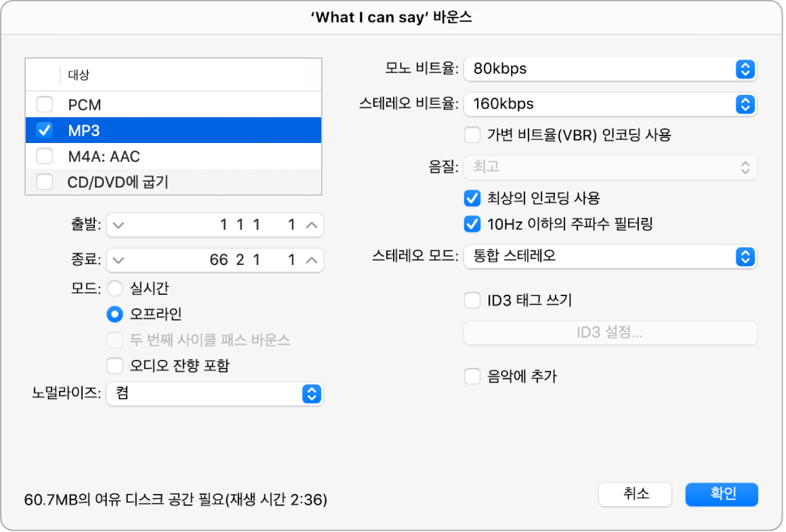
Task: Select the 실시간 mode radio button
Action: (x=116, y=289)
